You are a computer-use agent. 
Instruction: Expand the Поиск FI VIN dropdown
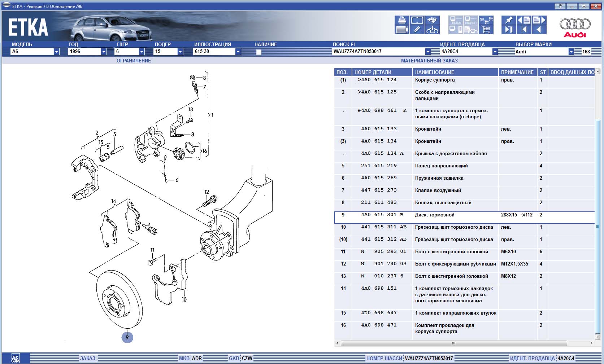tap(428, 52)
